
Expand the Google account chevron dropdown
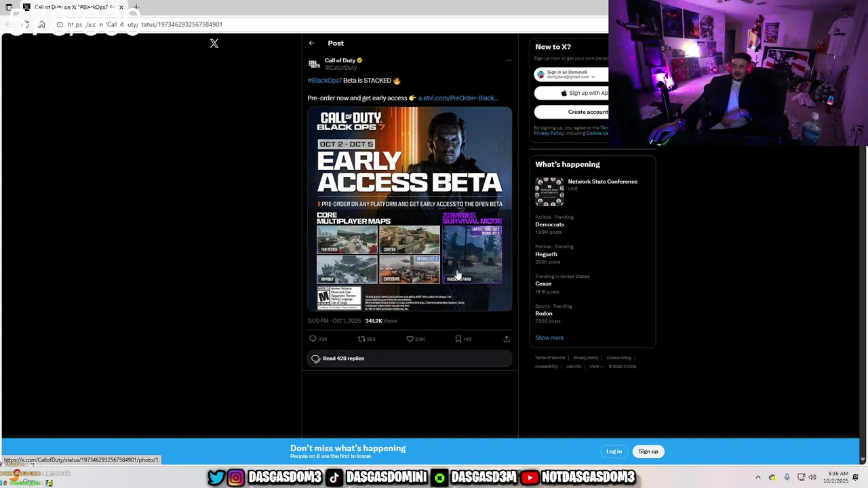coord(593,77)
